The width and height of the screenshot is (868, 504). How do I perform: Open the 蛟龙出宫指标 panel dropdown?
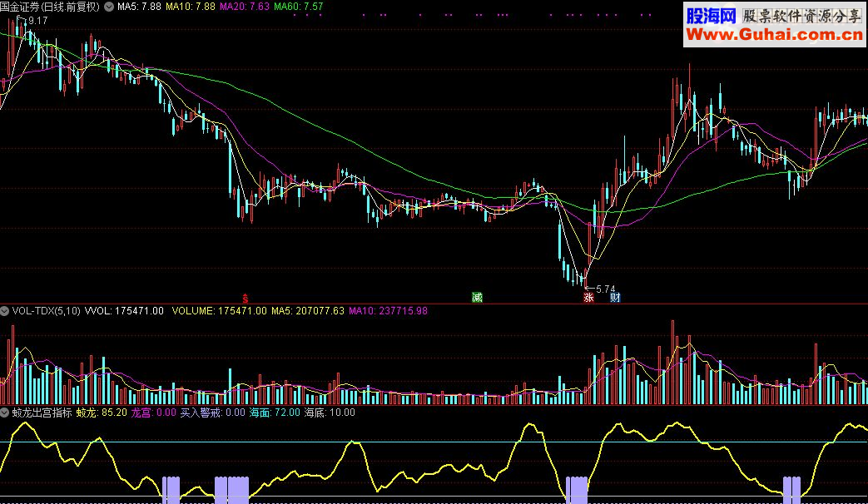coord(4,413)
